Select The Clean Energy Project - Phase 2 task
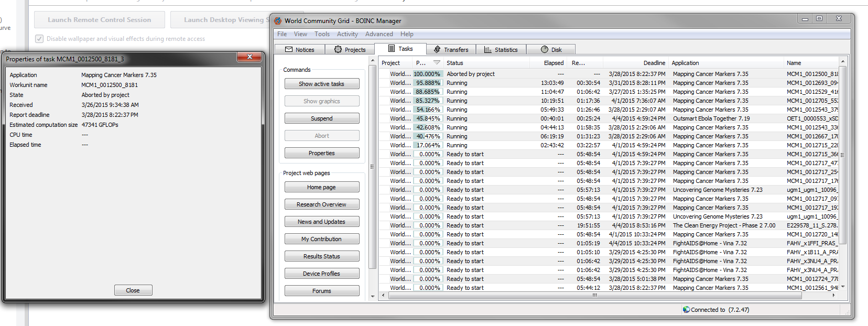The height and width of the screenshot is (326, 868). [609, 225]
